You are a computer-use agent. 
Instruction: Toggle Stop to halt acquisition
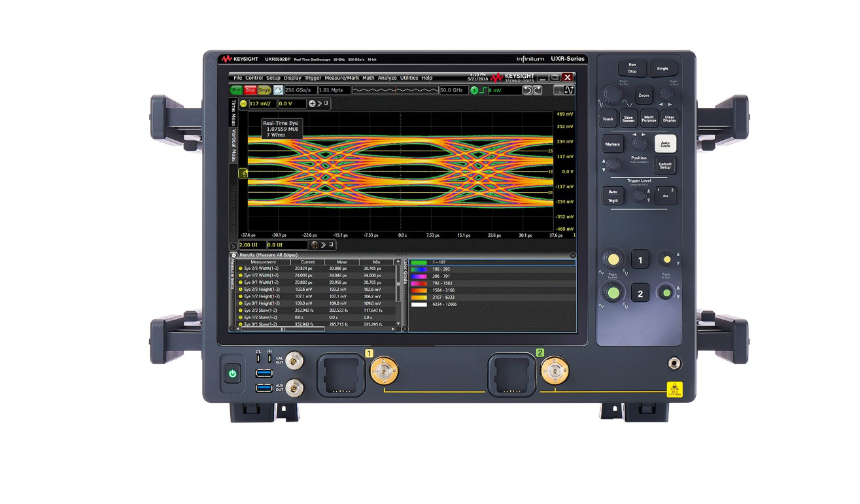coord(250,90)
